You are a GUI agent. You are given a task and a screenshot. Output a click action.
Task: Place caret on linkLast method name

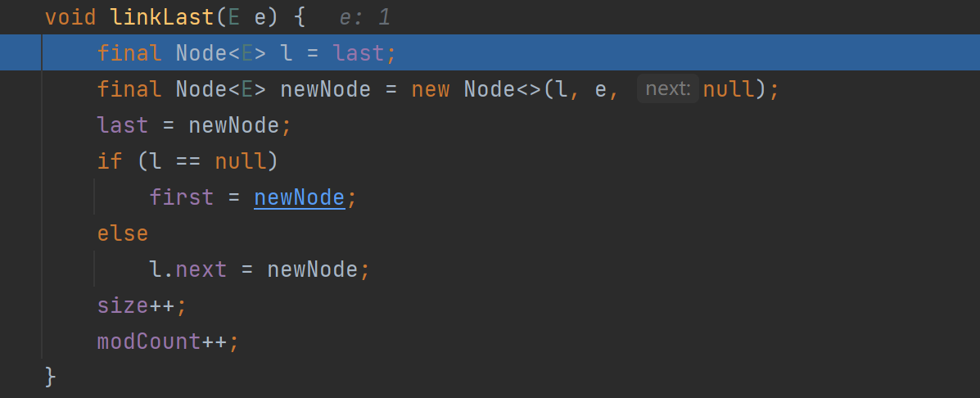[162, 17]
